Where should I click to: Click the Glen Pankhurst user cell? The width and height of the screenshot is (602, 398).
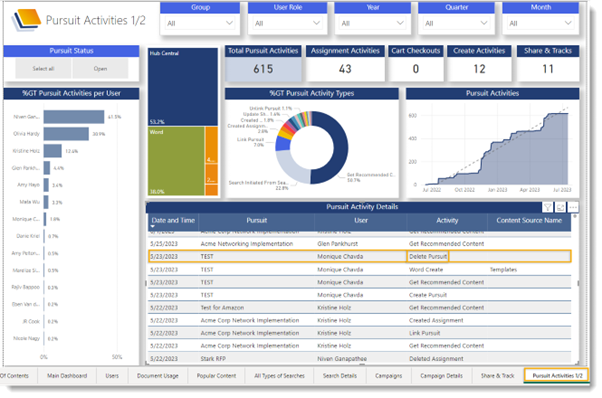(x=337, y=244)
